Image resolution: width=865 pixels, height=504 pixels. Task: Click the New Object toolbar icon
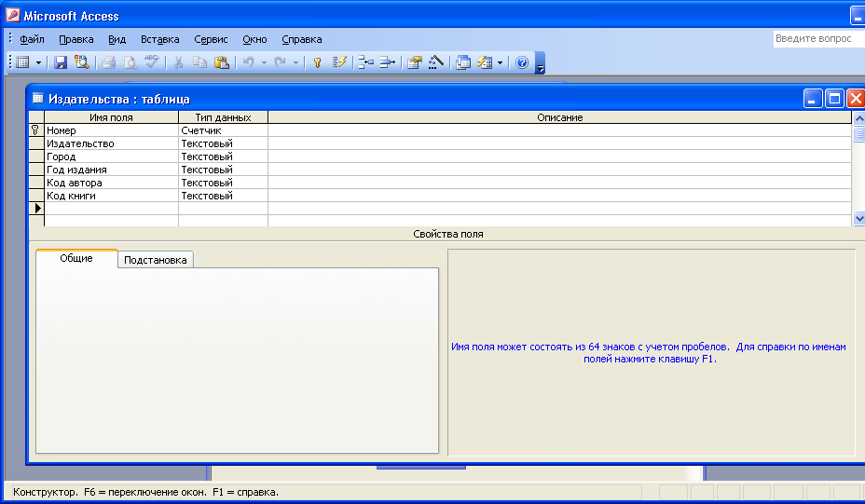coord(485,62)
